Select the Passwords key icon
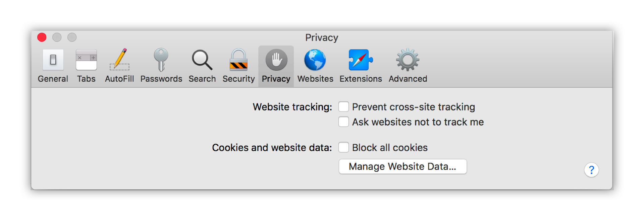 pyautogui.click(x=161, y=66)
